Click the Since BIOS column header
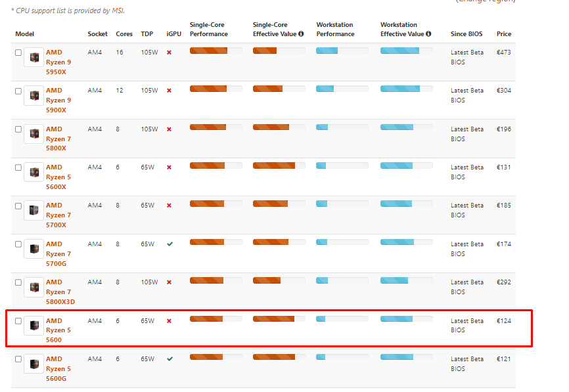 [x=467, y=34]
